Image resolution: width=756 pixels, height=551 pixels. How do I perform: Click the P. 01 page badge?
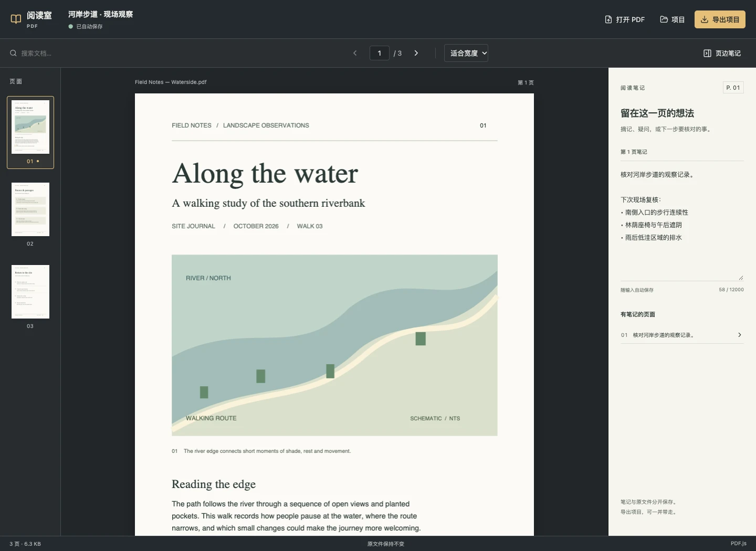coord(733,88)
